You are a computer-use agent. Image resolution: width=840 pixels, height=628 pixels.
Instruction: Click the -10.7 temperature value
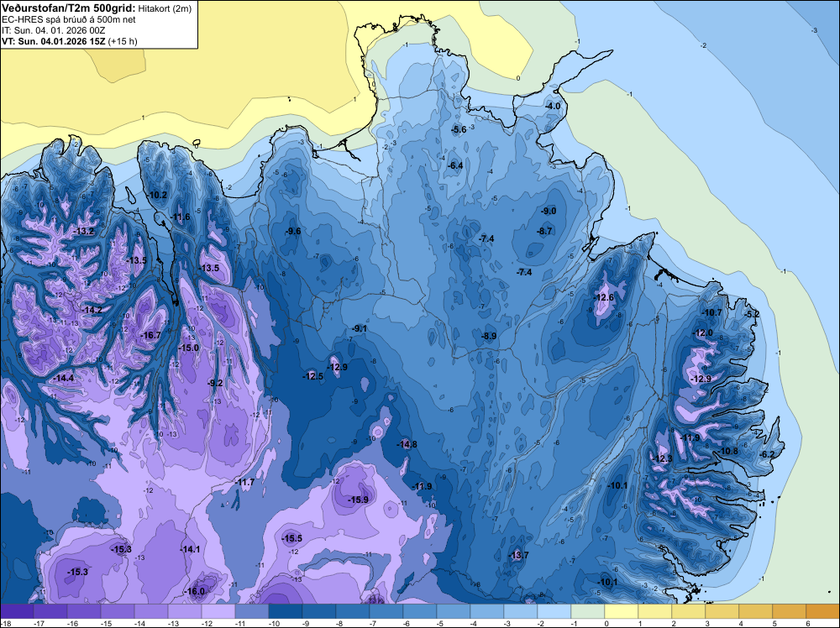(x=711, y=312)
